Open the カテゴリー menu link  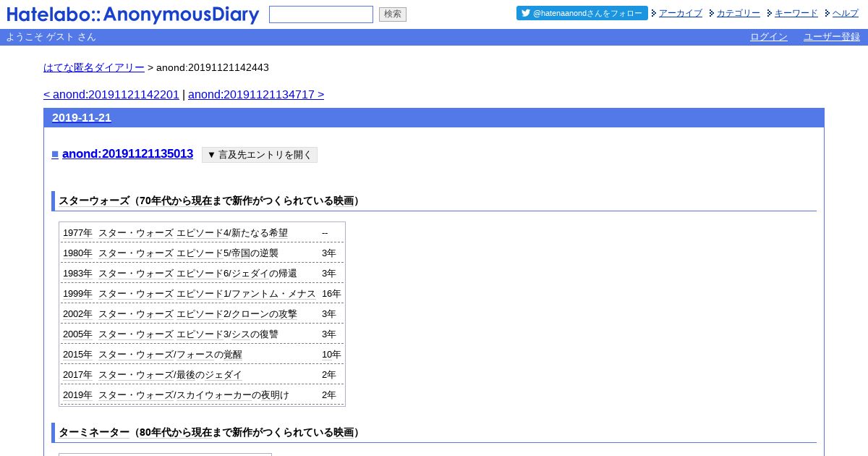point(739,13)
